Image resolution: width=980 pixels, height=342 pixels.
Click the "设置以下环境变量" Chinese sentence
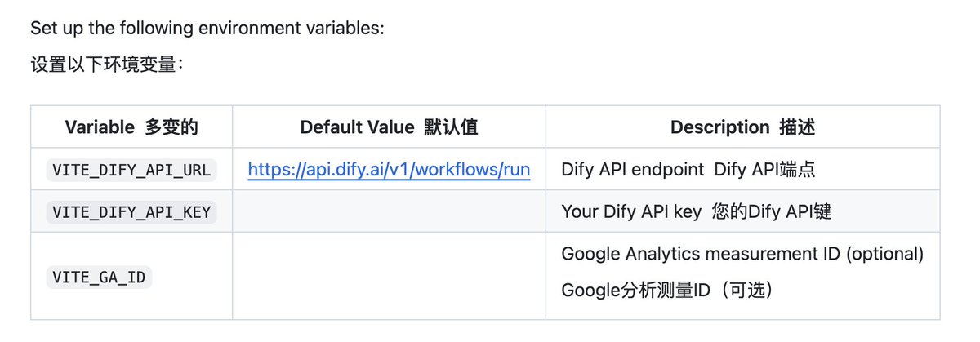point(106,64)
